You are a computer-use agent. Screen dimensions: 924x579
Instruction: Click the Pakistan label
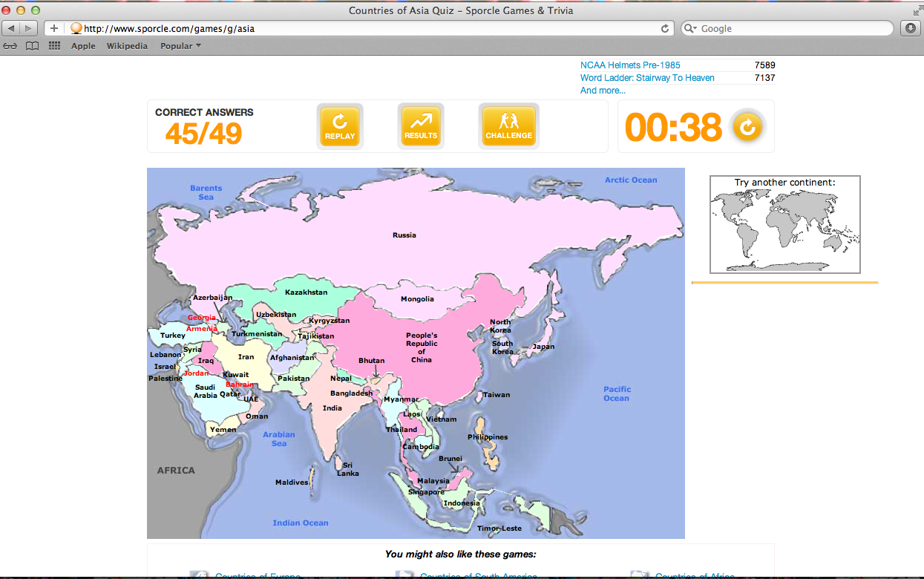[x=294, y=379]
